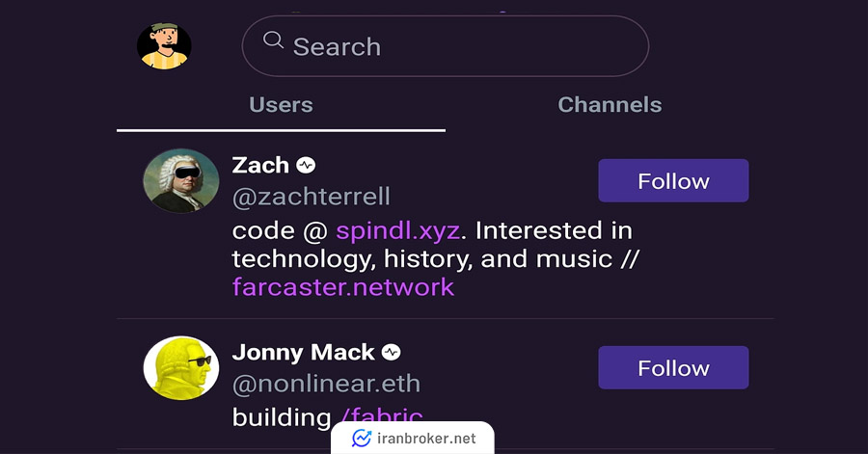Viewport: 868px width, 454px height.
Task: Open Jonny Mack's yellow bust avatar
Action: [181, 368]
